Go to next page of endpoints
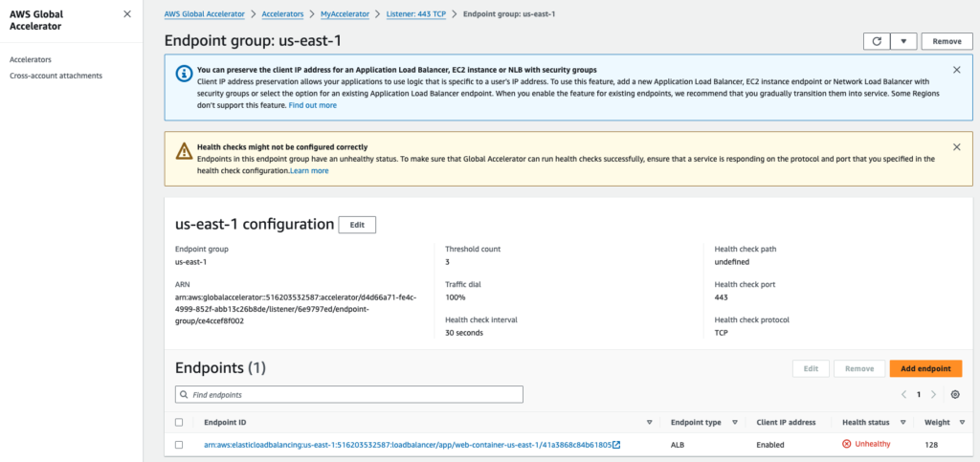 coord(933,395)
